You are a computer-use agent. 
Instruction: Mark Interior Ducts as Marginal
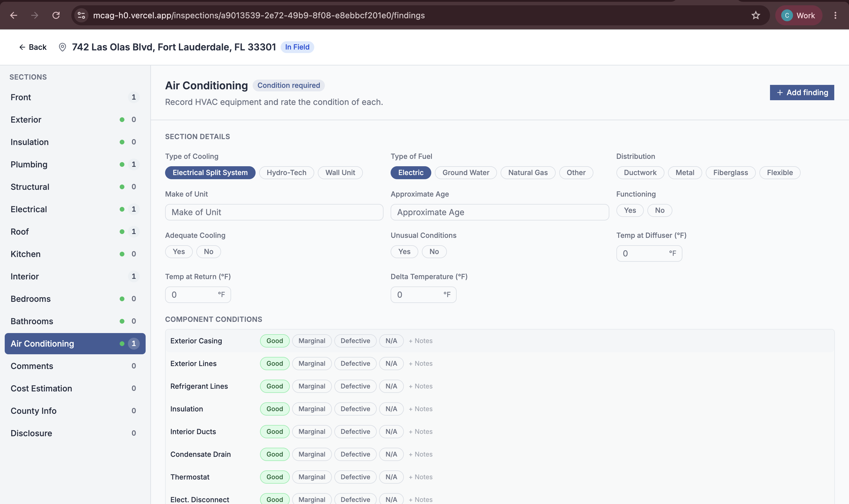(312, 432)
